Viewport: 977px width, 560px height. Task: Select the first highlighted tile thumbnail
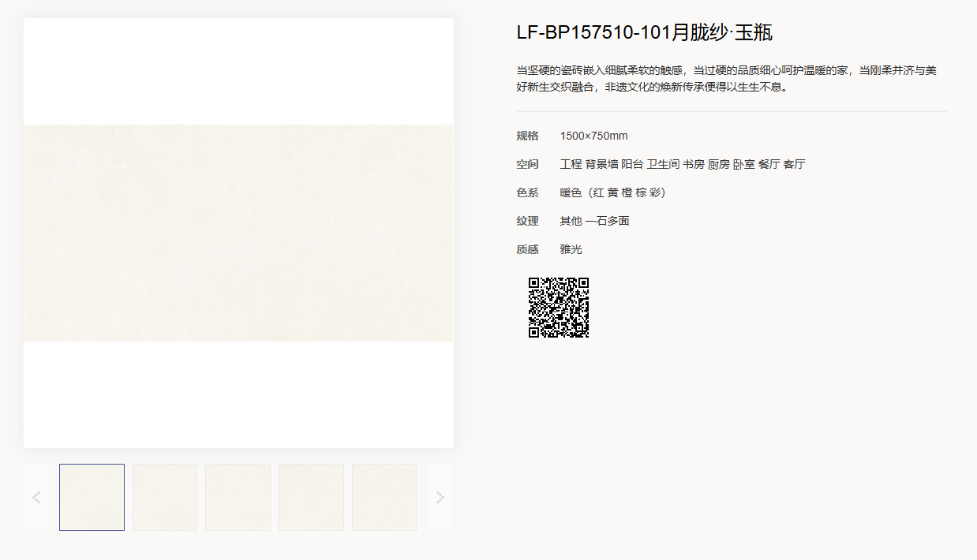coord(92,497)
